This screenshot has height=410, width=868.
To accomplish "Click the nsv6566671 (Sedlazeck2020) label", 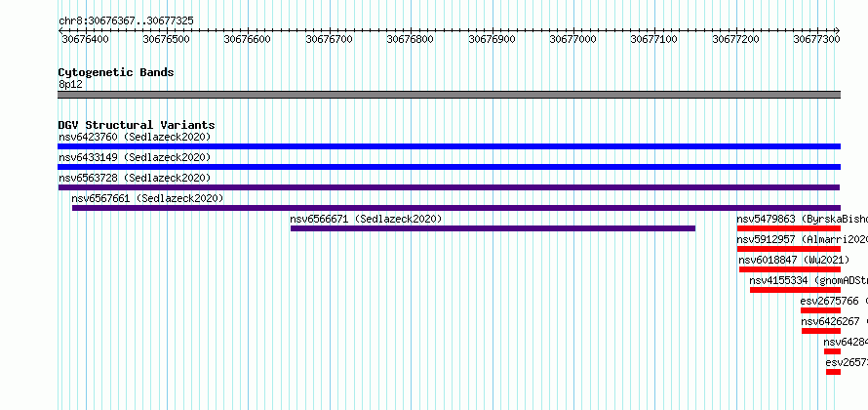I will click(x=366, y=219).
